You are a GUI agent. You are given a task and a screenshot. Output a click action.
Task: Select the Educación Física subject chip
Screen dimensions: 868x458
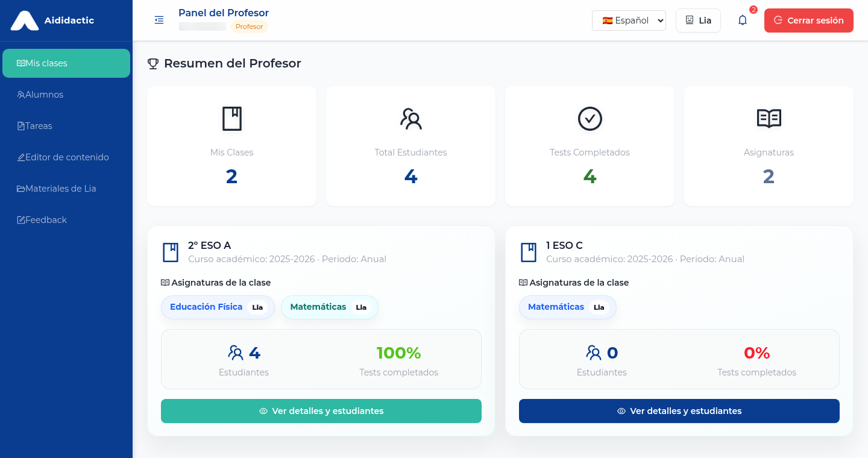tap(218, 307)
